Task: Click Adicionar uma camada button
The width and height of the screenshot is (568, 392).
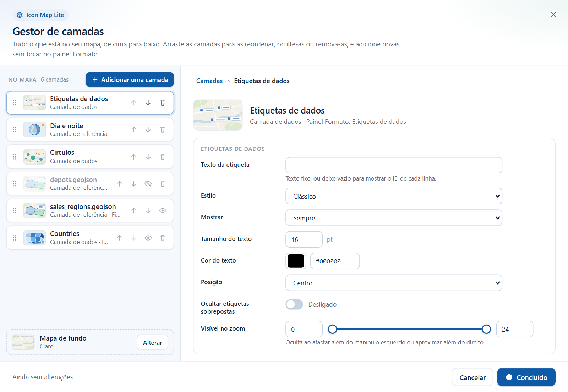Action: point(130,79)
